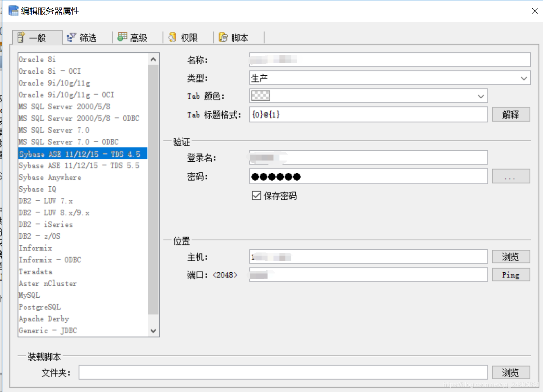Select "Informix" without ODBC

click(x=83, y=248)
